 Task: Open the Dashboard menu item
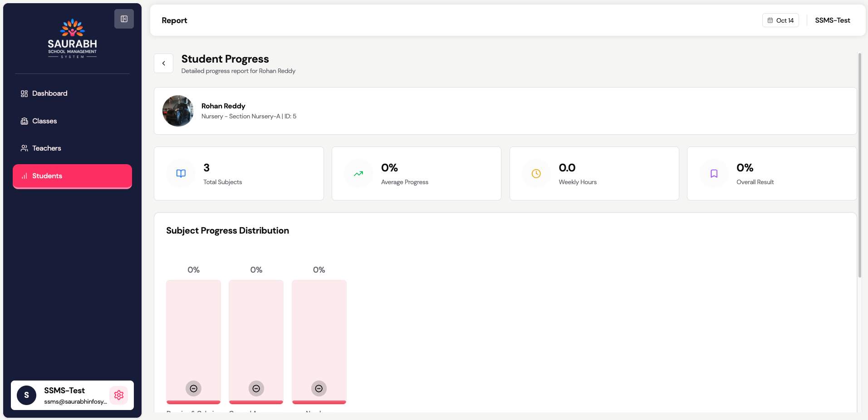(x=49, y=93)
